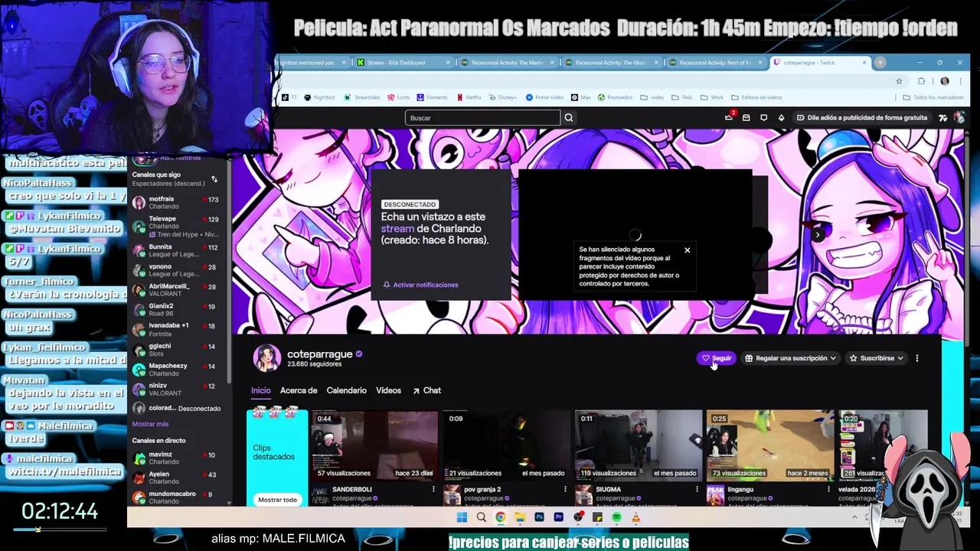Open the stream link in offline message

click(397, 228)
